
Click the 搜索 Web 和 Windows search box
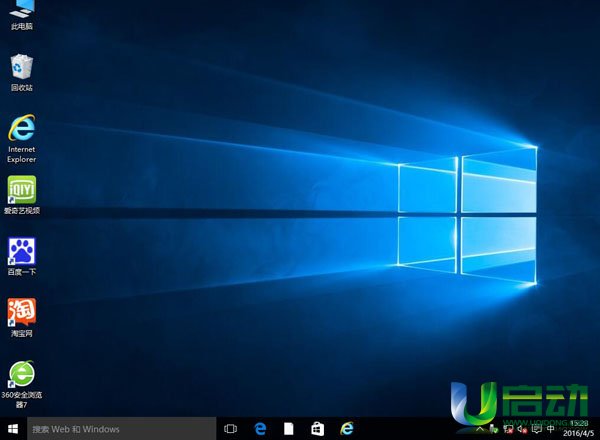click(x=118, y=429)
